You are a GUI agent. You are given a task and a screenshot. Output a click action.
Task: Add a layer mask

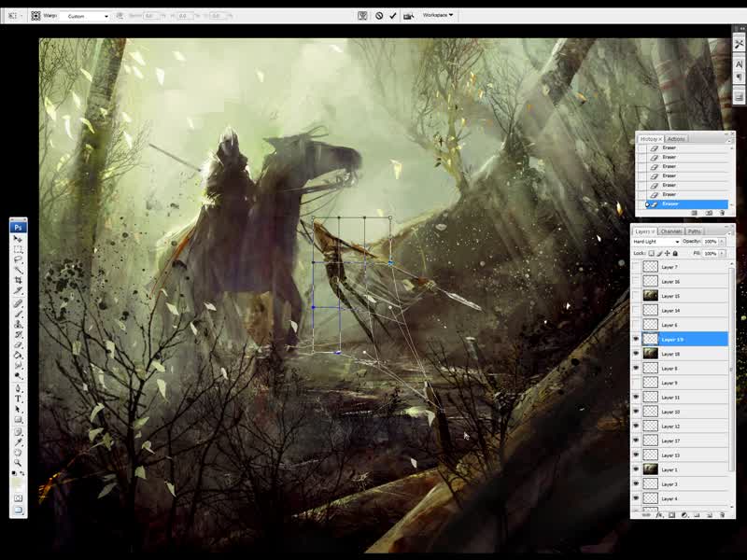click(x=671, y=515)
